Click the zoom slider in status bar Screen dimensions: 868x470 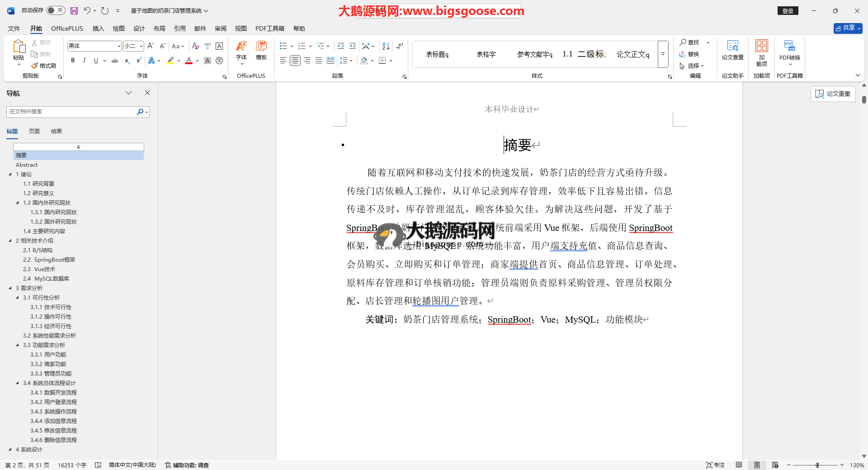(x=817, y=465)
